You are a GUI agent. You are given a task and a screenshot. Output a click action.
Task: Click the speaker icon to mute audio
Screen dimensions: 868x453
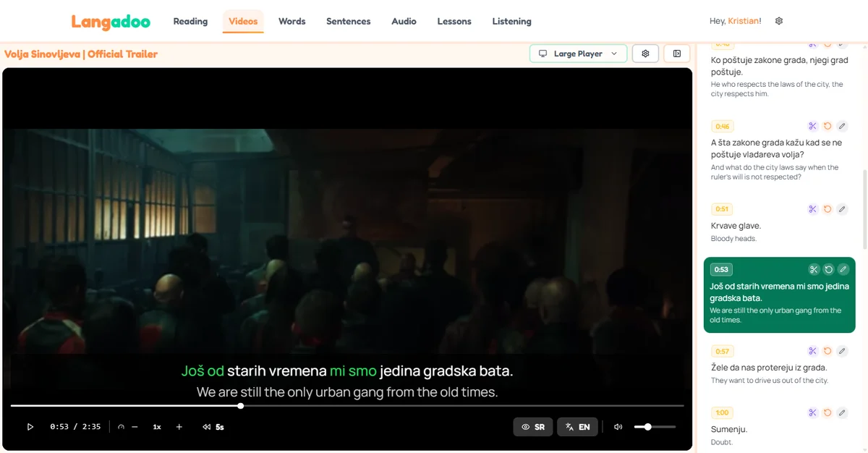click(617, 427)
